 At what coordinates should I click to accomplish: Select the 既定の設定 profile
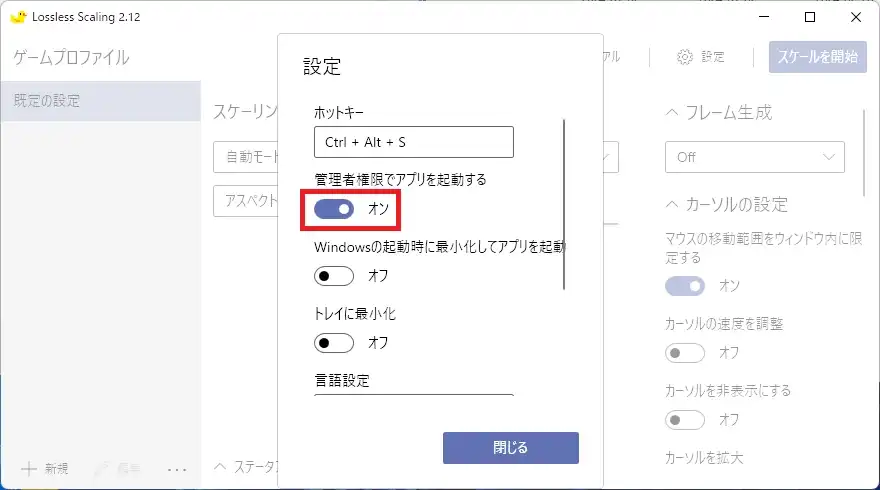point(100,101)
